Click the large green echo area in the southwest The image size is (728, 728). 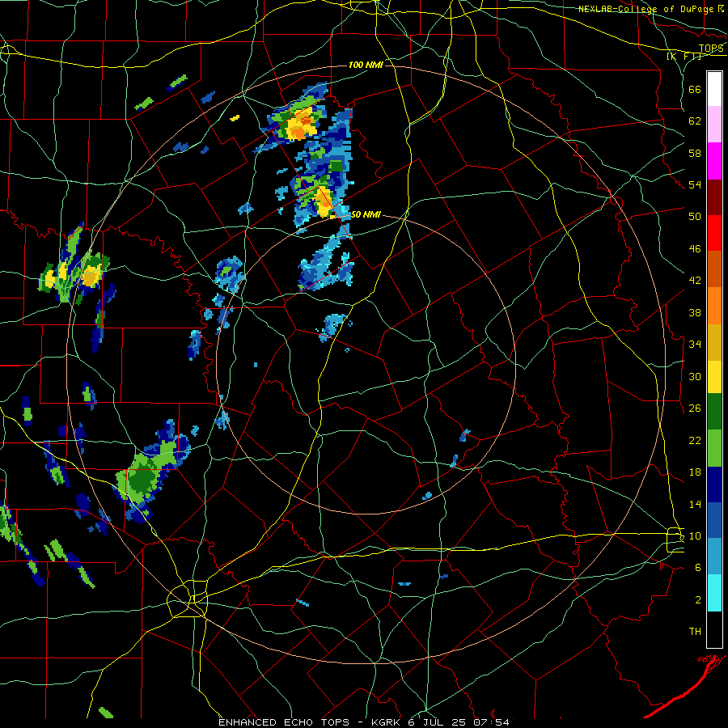[x=145, y=477]
